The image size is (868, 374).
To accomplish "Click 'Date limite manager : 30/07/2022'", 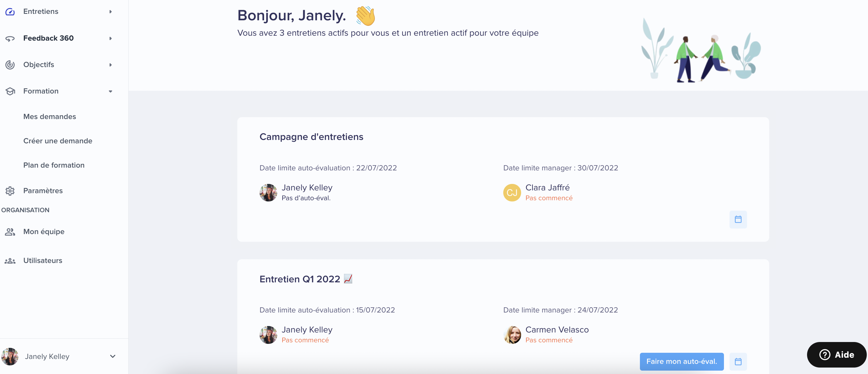I will pyautogui.click(x=561, y=168).
